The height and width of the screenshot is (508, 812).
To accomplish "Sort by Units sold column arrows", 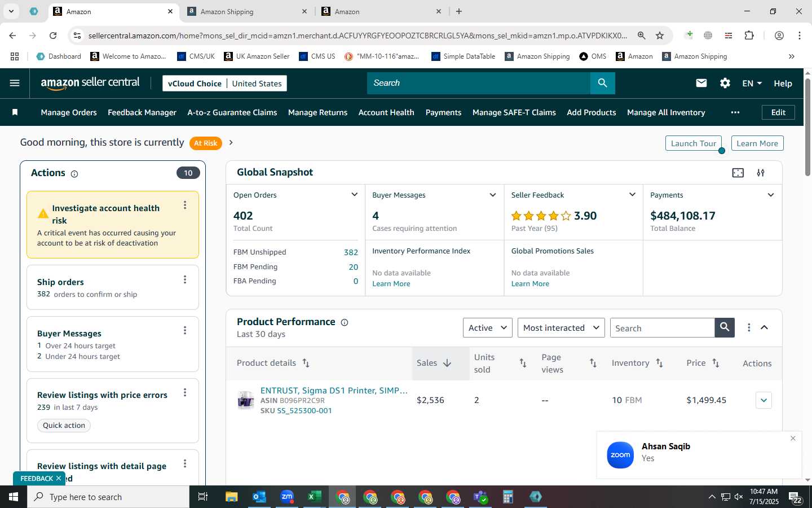I will pos(523,363).
